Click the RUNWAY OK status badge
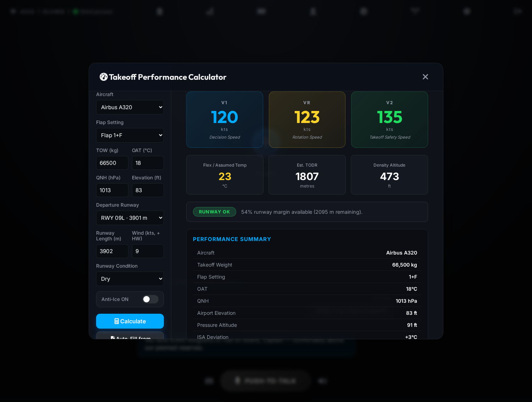The image size is (532, 402). (215, 212)
